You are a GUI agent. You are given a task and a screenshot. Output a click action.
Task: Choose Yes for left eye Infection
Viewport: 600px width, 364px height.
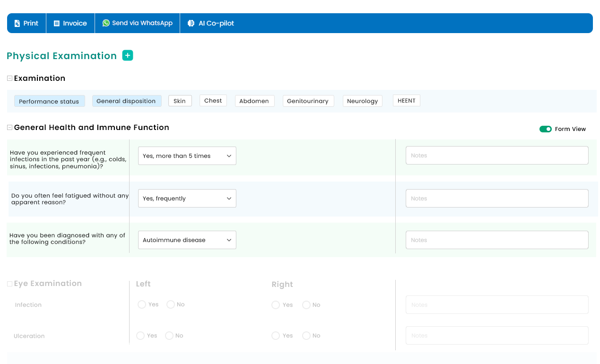pyautogui.click(x=141, y=304)
